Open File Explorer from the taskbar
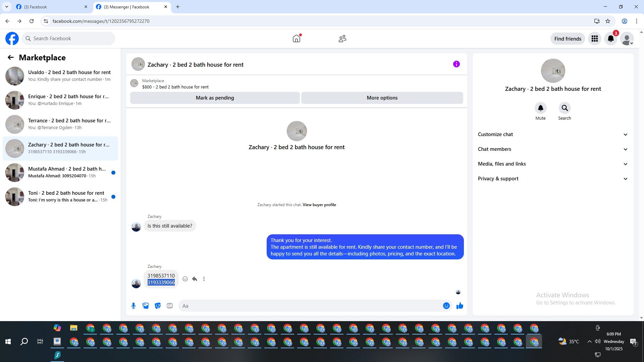This screenshot has width=644, height=362. (x=74, y=328)
